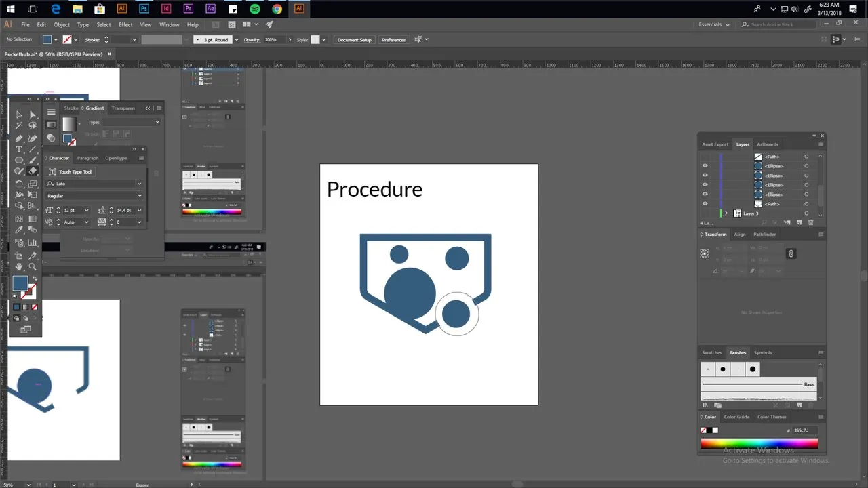Switch to the Swatches tab

(x=712, y=353)
